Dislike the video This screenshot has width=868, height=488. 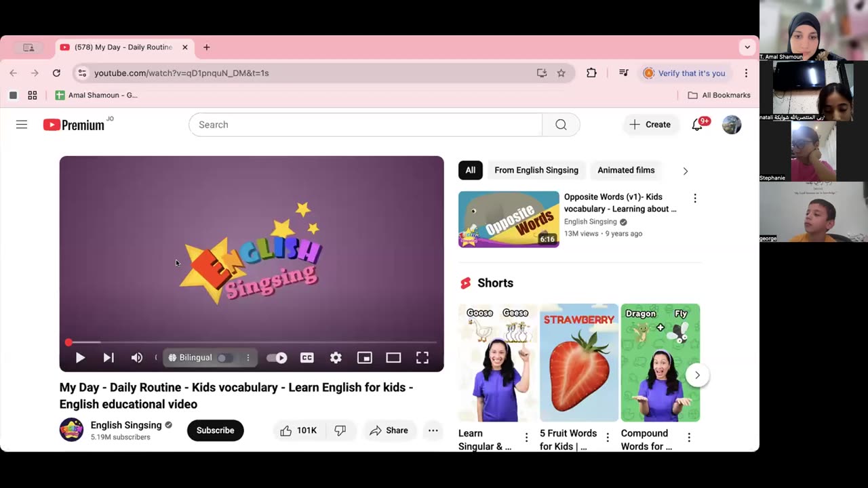pyautogui.click(x=340, y=430)
